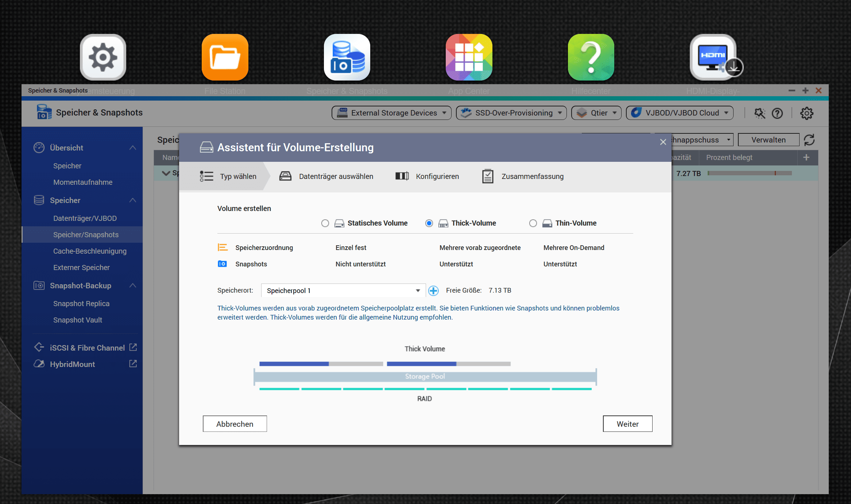Open the File Station desktop icon

tap(225, 57)
